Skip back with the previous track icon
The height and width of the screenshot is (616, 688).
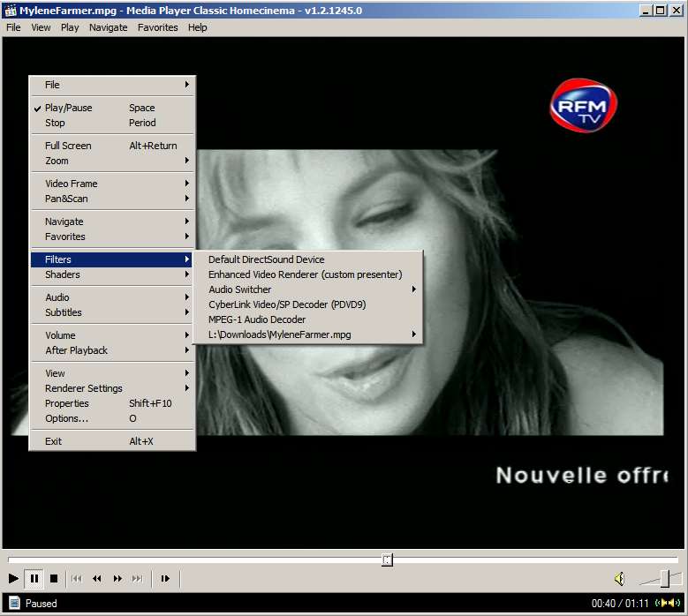(77, 579)
